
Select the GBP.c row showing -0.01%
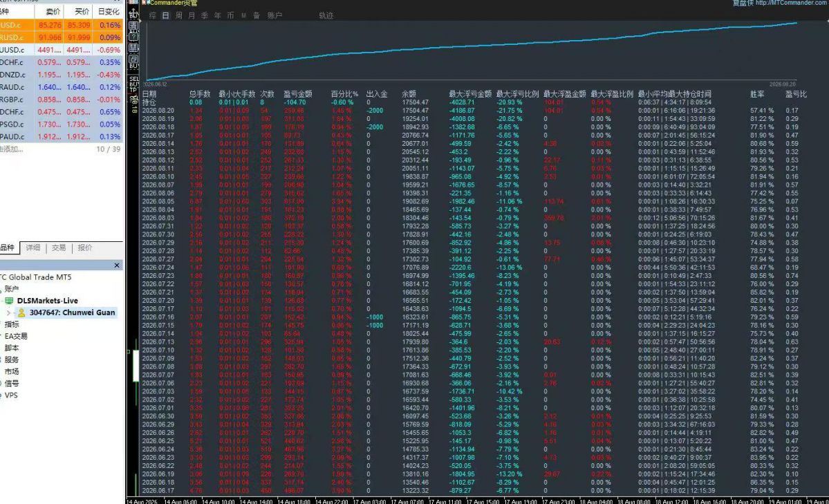click(x=62, y=100)
